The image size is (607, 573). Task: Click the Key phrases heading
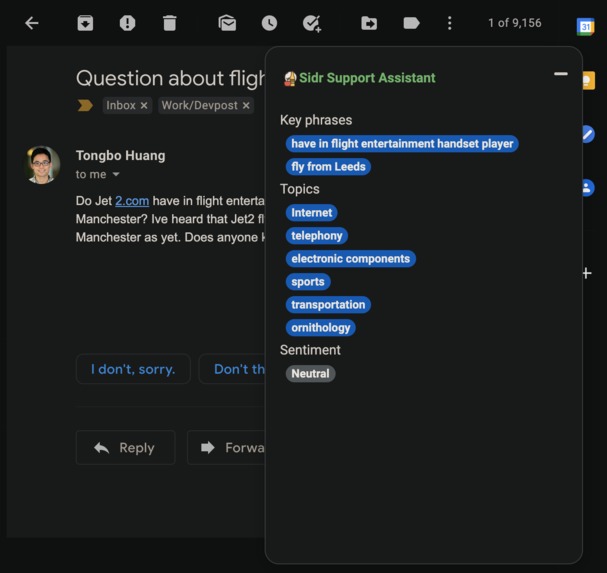(316, 120)
